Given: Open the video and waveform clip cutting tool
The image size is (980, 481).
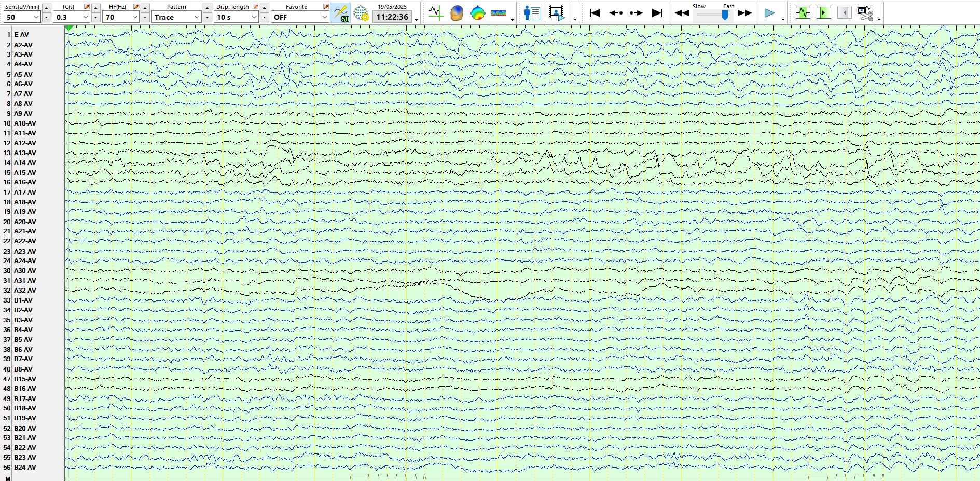Looking at the screenshot, I should coord(865,13).
